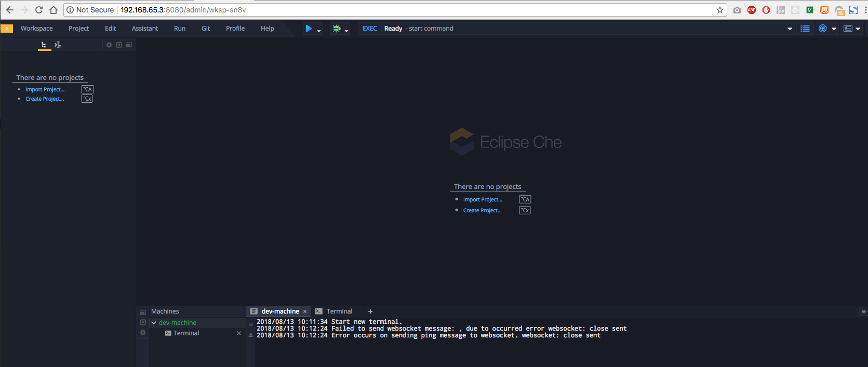The image size is (868, 367).
Task: Click 'Create Project...' in the center editor
Action: [483, 211]
